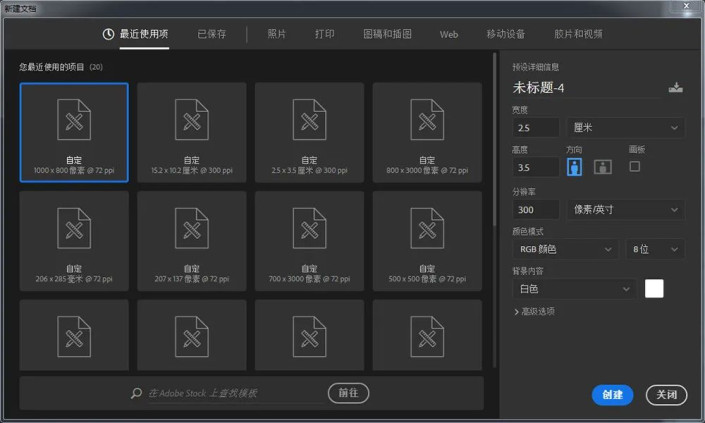Open the 像素/英寸 resolution unit dropdown
The width and height of the screenshot is (705, 423).
pyautogui.click(x=626, y=209)
